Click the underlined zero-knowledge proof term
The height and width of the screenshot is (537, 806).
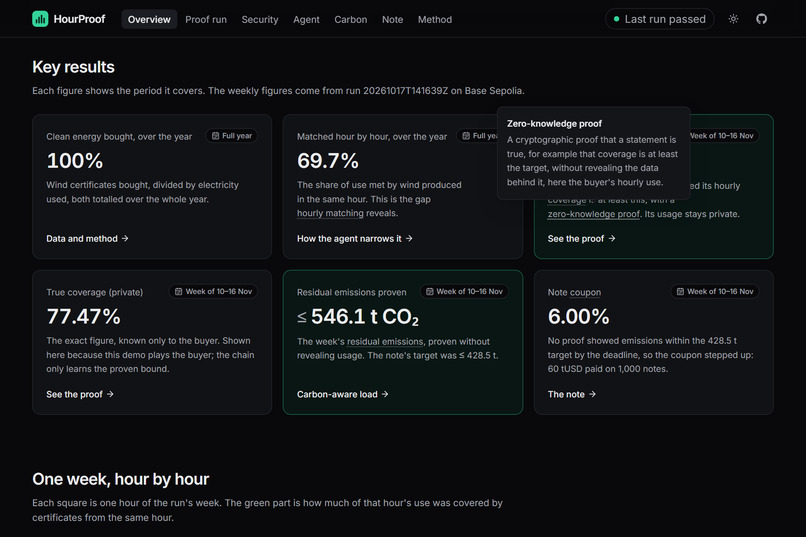click(594, 214)
